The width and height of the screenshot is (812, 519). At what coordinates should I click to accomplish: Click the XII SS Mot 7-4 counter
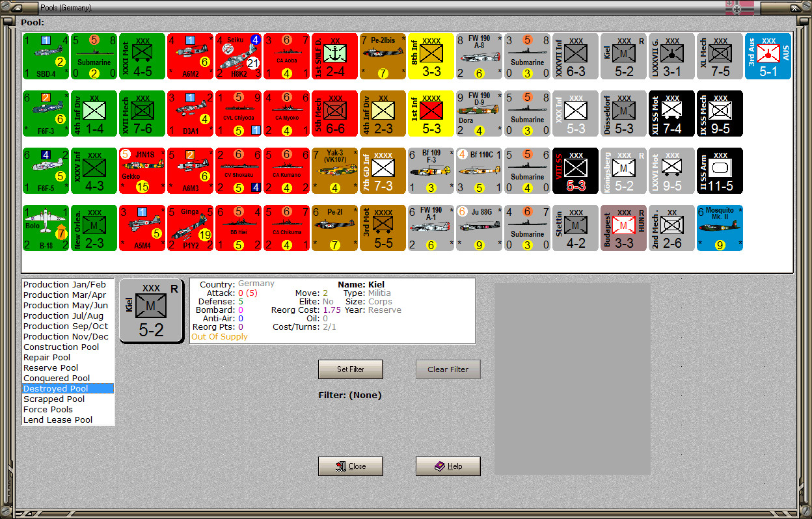(x=671, y=114)
